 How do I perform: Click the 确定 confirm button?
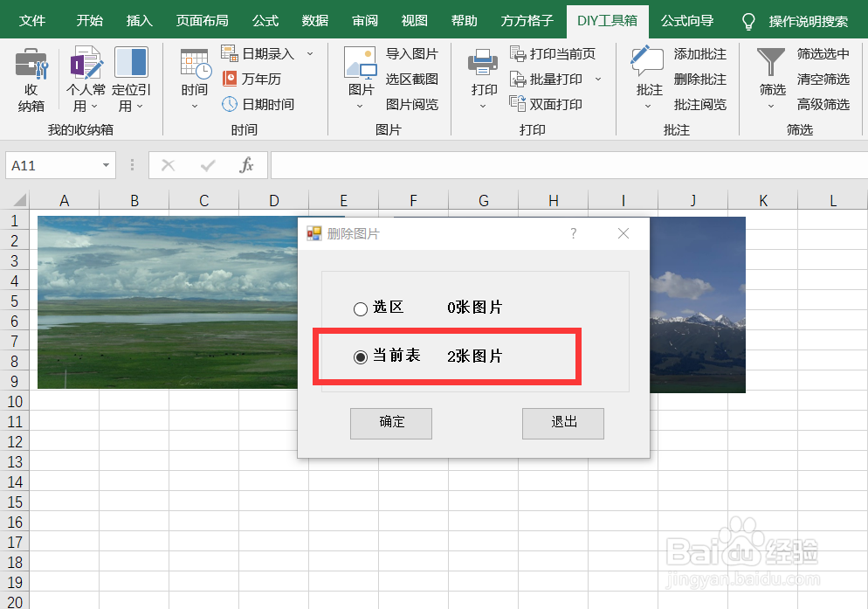[x=390, y=423]
